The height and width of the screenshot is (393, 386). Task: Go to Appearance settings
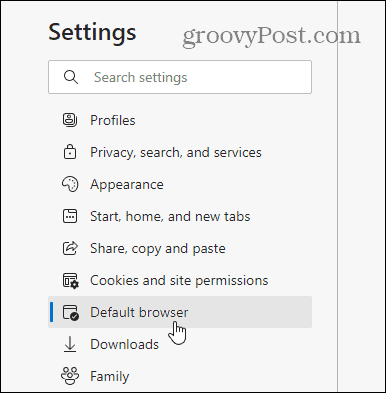[x=180, y=184]
